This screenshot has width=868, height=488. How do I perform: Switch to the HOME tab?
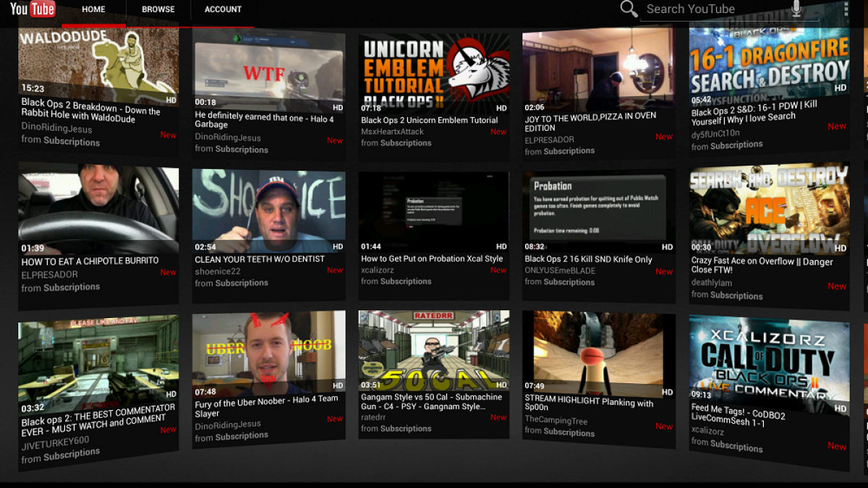tap(93, 9)
